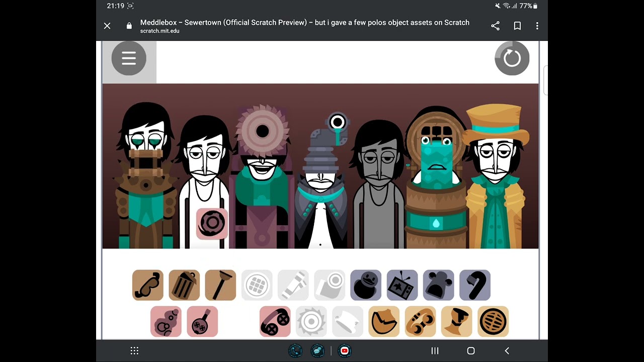The height and width of the screenshot is (362, 644).
Task: Open the three-dot browser menu
Action: pyautogui.click(x=537, y=26)
